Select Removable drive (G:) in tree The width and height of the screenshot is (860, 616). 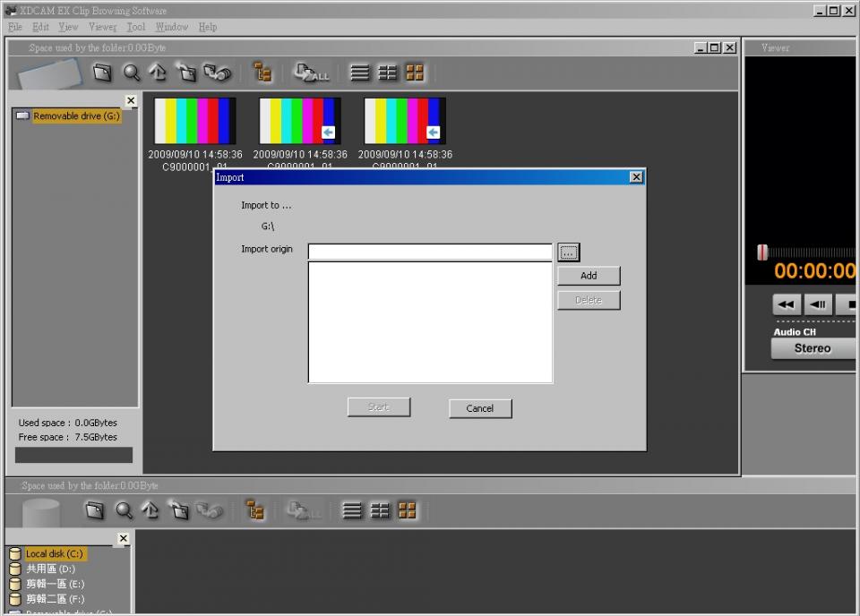tap(76, 116)
